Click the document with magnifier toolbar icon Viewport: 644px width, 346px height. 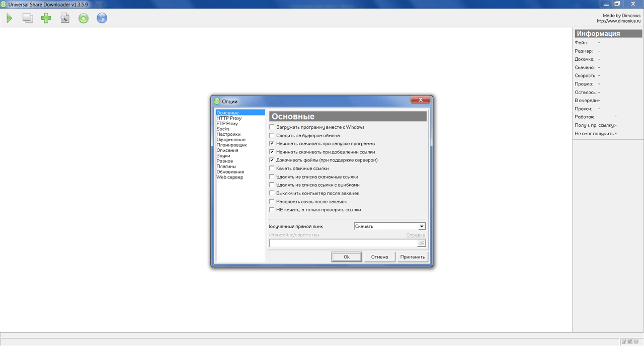tap(65, 19)
